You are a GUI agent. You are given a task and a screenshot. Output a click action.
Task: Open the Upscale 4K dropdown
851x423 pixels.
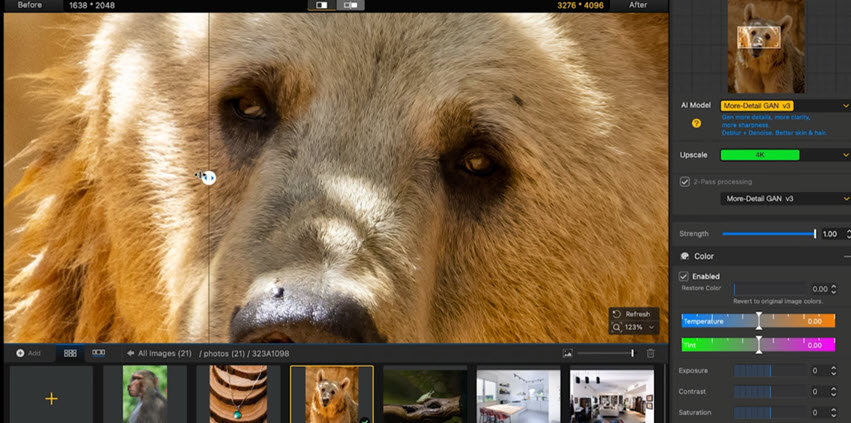click(785, 155)
